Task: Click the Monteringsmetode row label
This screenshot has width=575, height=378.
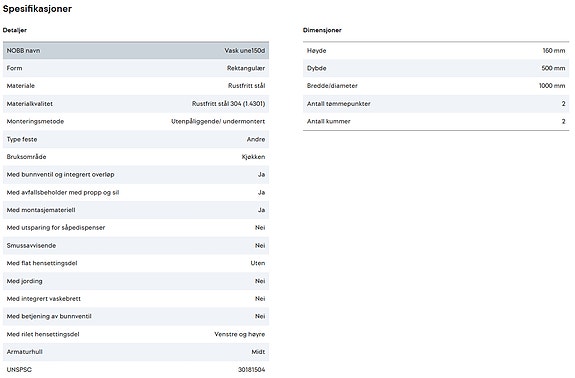Action: coord(35,121)
